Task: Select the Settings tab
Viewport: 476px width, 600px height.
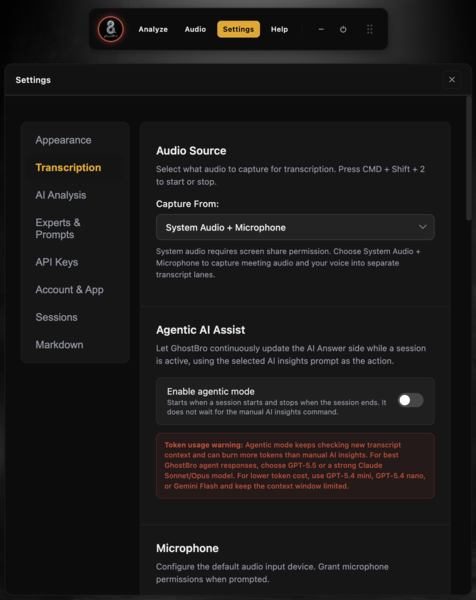Action: click(x=238, y=29)
